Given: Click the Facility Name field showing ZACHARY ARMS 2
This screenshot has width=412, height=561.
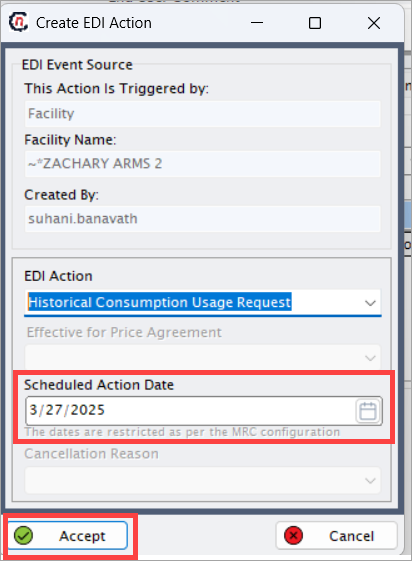Looking at the screenshot, I should [x=202, y=164].
